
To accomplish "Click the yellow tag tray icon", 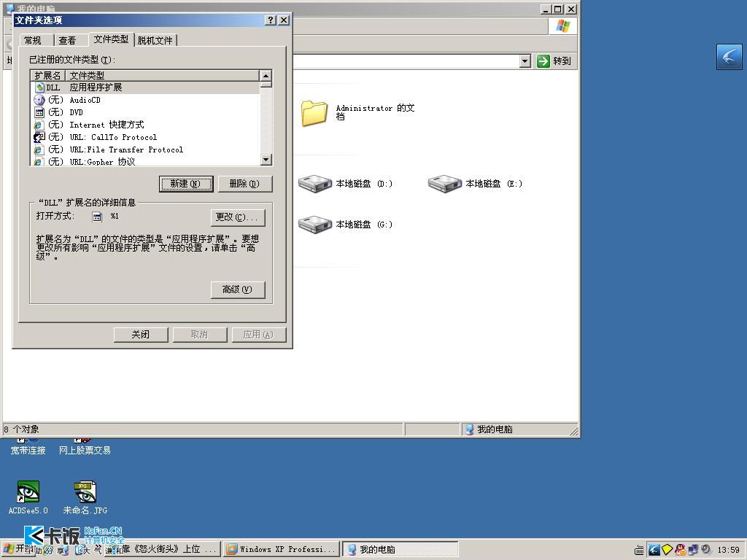I will click(667, 550).
